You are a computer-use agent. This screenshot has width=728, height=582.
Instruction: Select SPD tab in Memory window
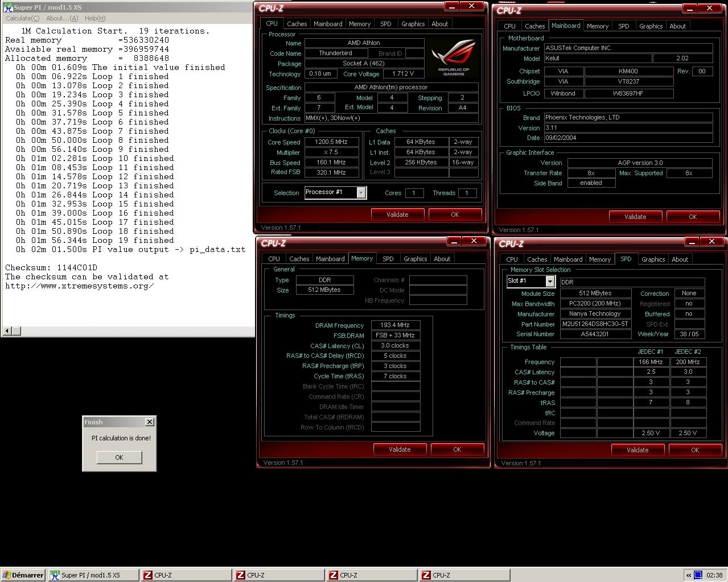pyautogui.click(x=388, y=259)
